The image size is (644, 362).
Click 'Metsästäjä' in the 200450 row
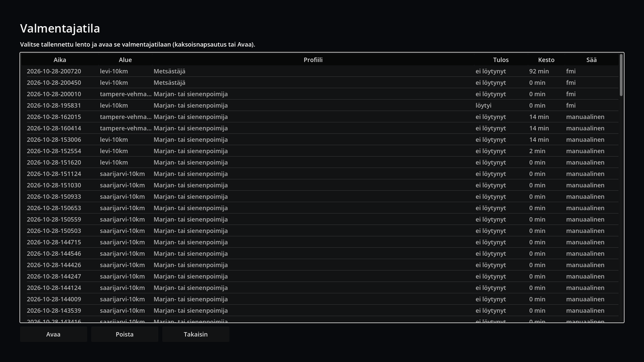click(x=170, y=82)
